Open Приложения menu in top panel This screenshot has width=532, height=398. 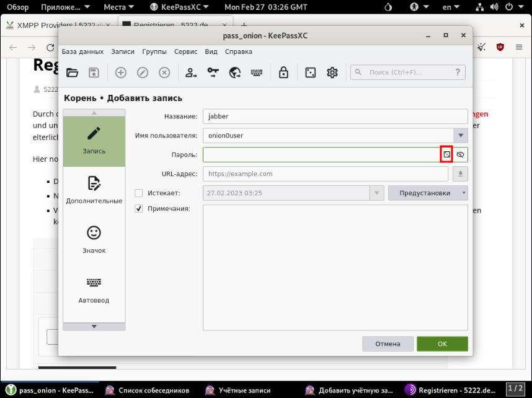[65, 7]
